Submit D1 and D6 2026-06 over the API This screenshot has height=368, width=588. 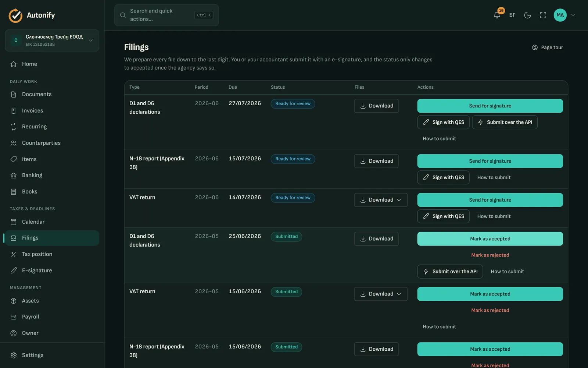tap(505, 122)
